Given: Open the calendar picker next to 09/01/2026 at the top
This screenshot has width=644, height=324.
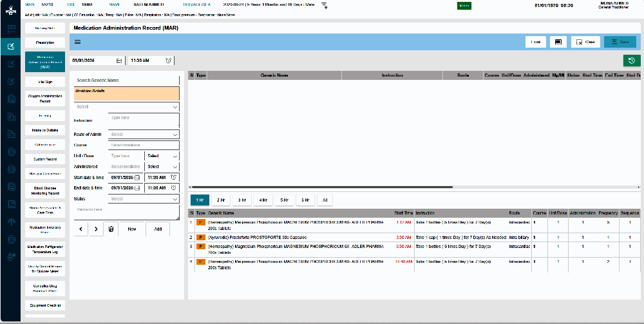Looking at the screenshot, I should pos(119,61).
